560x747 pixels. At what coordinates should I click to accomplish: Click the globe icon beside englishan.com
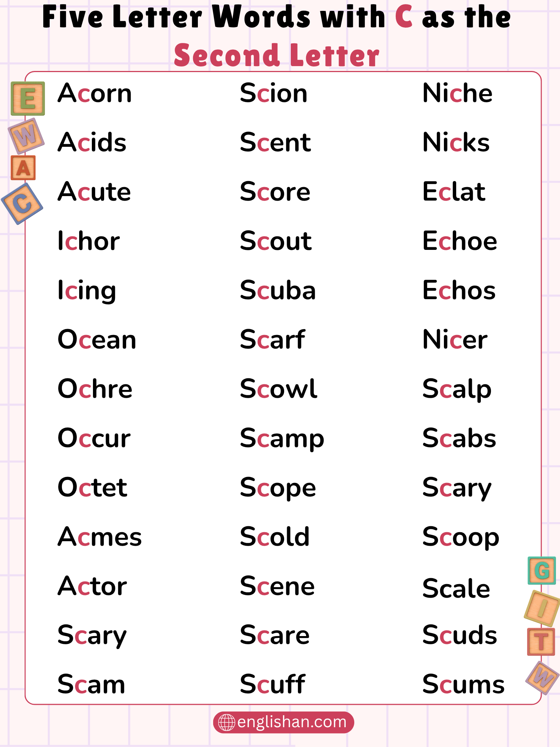(226, 722)
